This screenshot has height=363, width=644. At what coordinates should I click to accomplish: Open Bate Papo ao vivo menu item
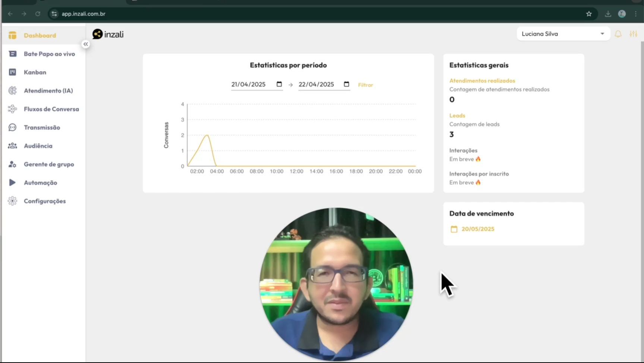43,54
